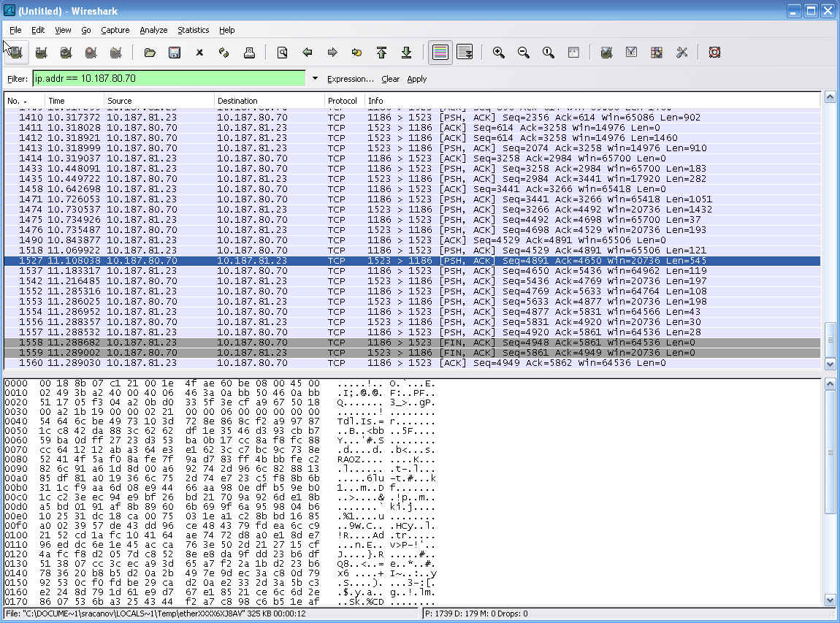Click the packet list scrollbar thumb

(x=830, y=339)
